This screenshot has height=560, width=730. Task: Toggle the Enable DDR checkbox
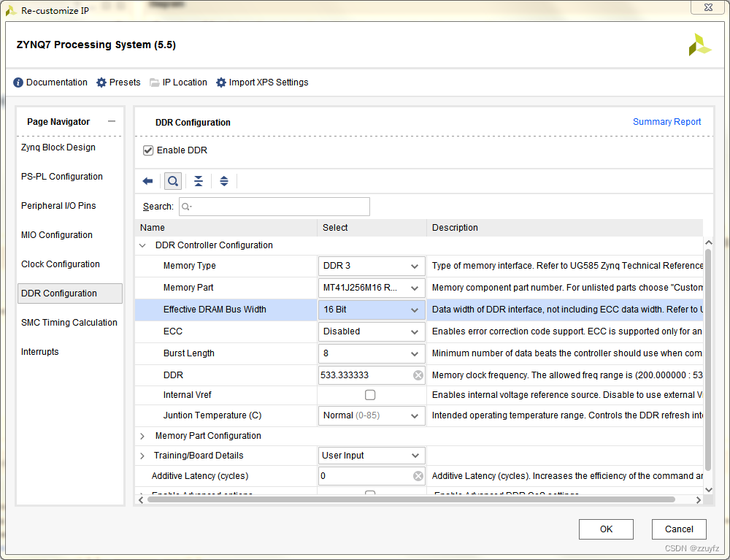coord(148,150)
